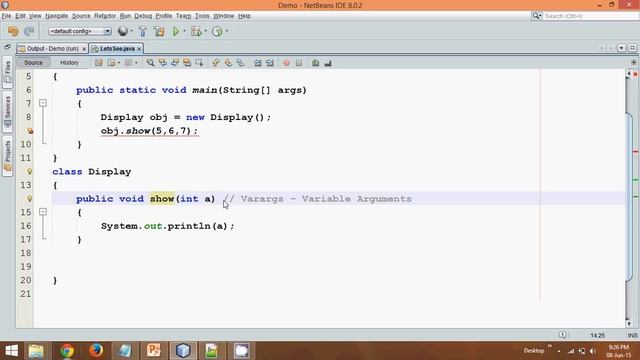
Task: Click the Next Bookmark icon
Action: [228, 63]
